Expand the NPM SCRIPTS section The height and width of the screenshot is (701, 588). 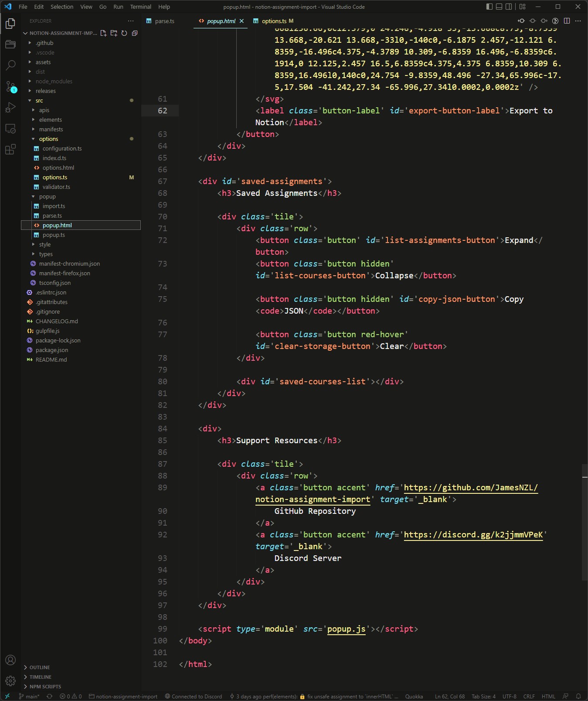[45, 687]
